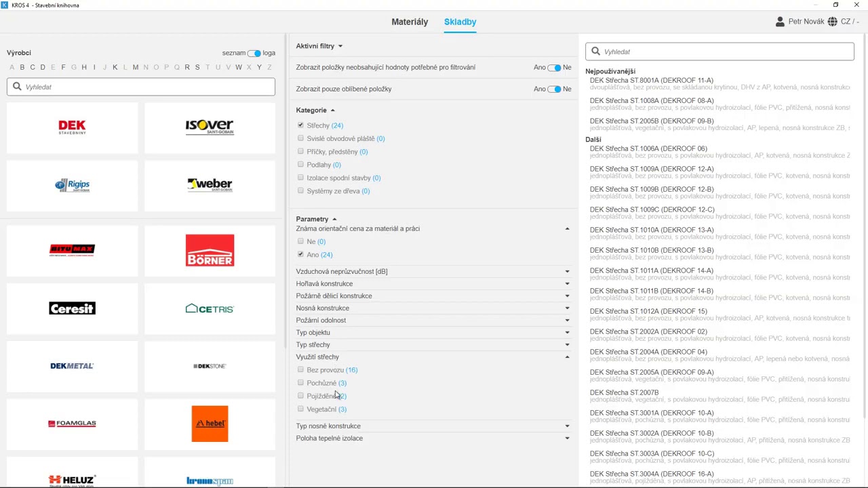The width and height of the screenshot is (868, 488).
Task: Toggle the seznam/loga view switch
Action: 254,53
